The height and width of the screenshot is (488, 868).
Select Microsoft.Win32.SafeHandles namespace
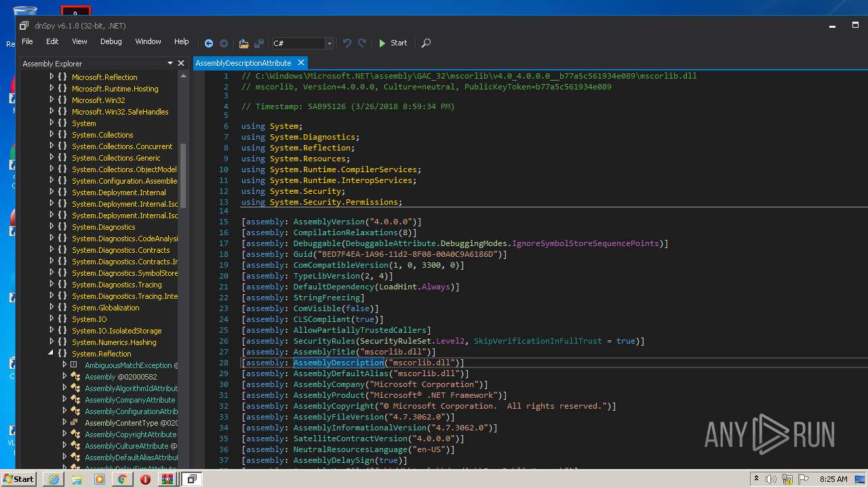120,112
